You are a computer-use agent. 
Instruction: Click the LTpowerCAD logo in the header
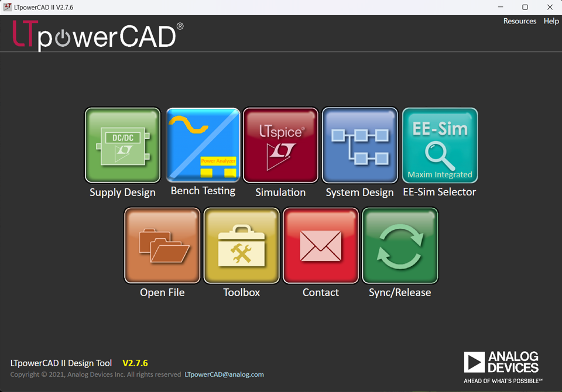(x=97, y=36)
